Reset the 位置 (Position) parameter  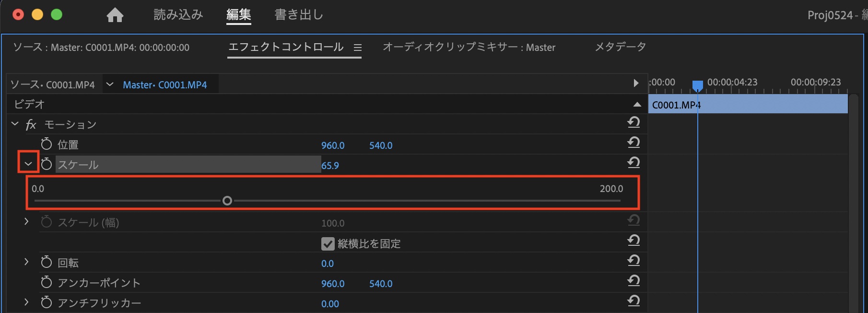(x=633, y=143)
